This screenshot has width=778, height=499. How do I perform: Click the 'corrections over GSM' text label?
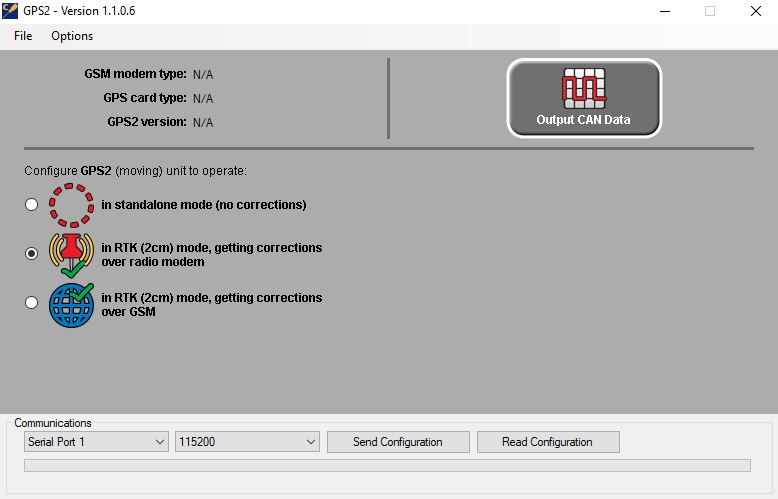pyautogui.click(x=211, y=304)
